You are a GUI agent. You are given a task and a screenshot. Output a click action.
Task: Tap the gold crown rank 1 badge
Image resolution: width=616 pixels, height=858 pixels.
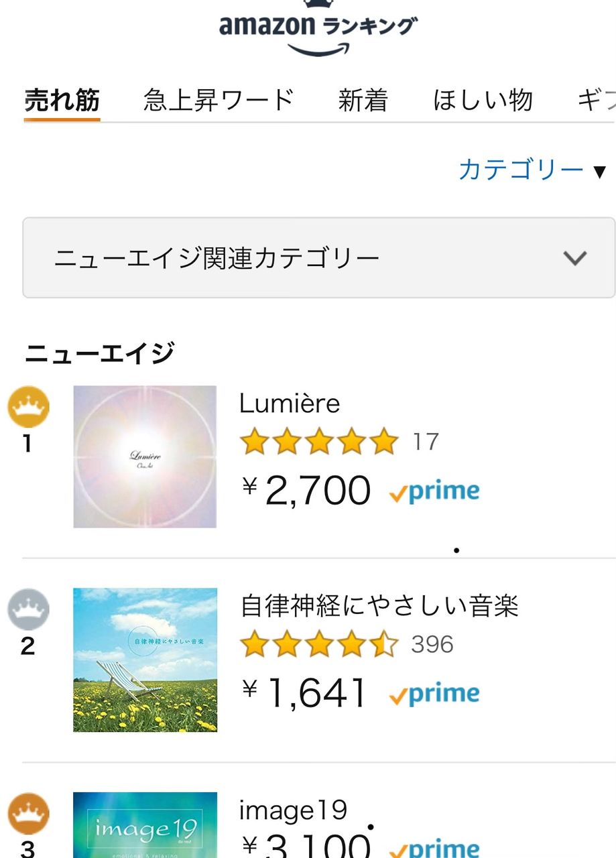pyautogui.click(x=28, y=408)
